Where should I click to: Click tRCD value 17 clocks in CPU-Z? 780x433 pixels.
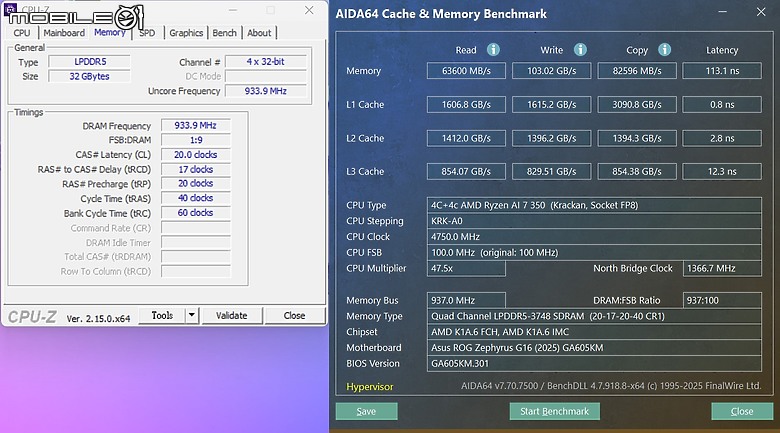(195, 169)
